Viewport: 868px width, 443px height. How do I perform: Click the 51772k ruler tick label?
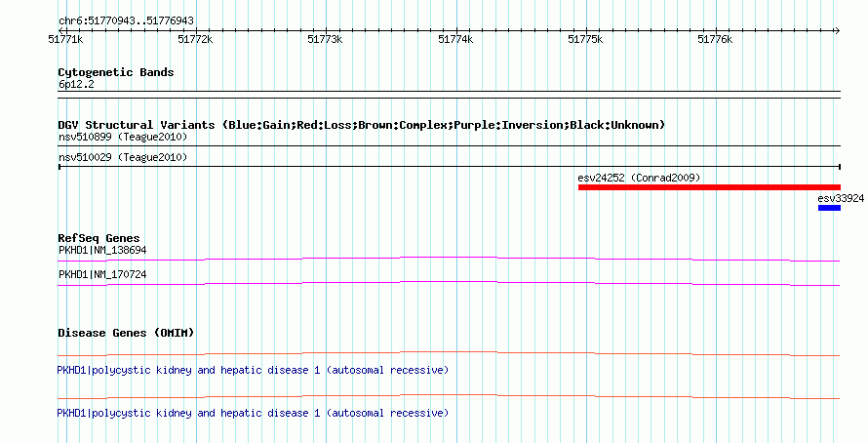click(x=195, y=39)
